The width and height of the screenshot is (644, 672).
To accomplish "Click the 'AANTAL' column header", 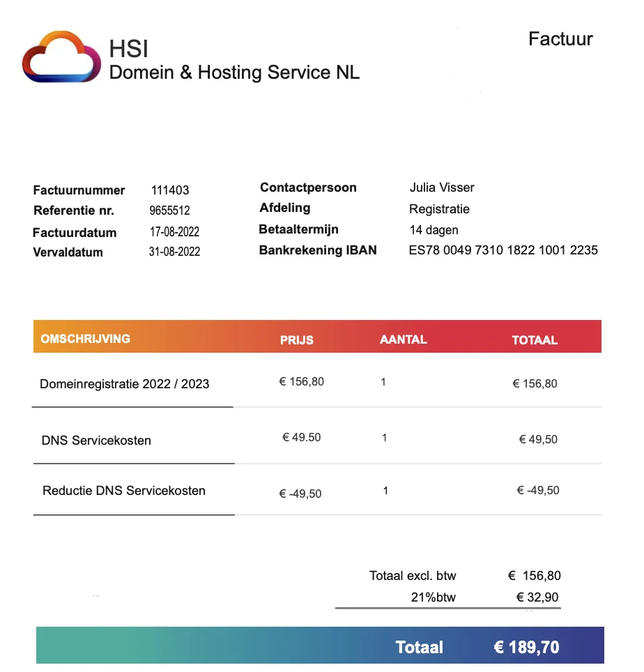I will pos(403,339).
